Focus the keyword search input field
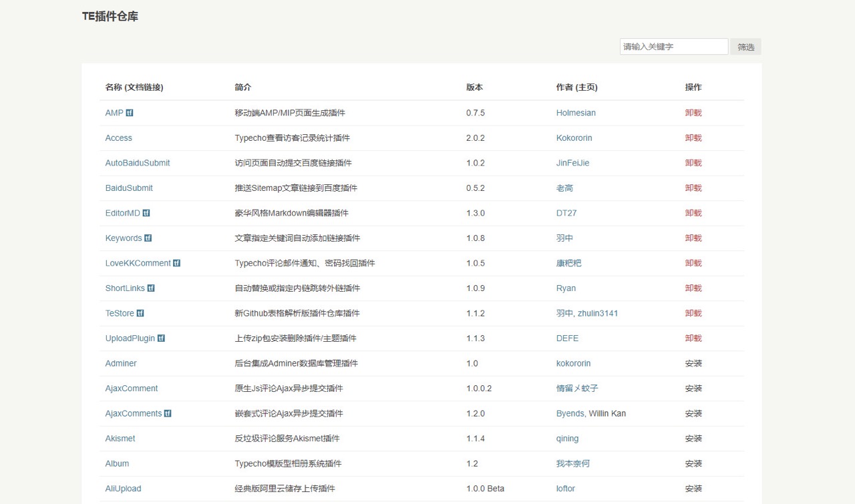The width and height of the screenshot is (855, 504). coord(673,47)
